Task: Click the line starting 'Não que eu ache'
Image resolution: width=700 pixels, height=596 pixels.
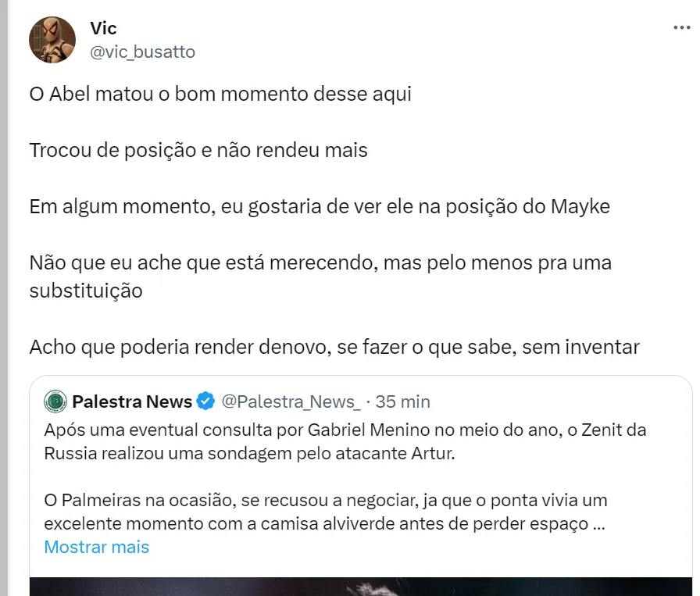Action: (x=320, y=263)
